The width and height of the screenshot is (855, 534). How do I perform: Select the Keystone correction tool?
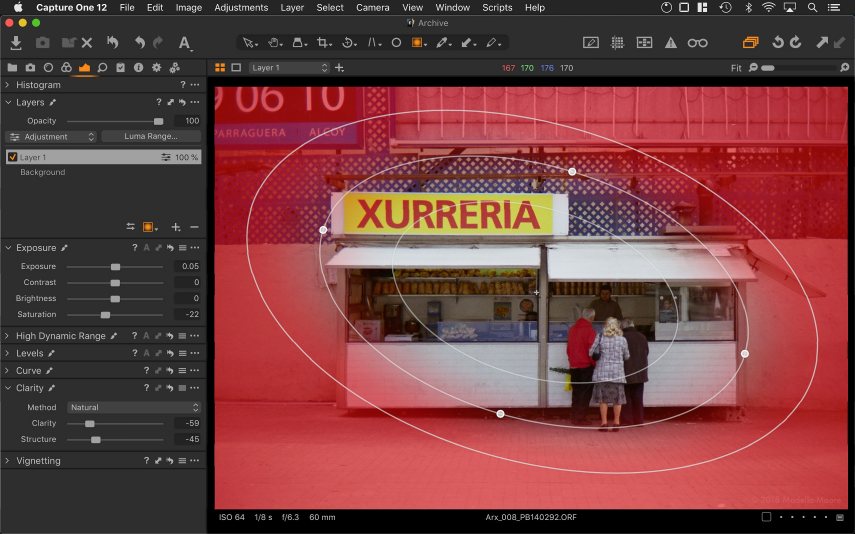click(374, 43)
